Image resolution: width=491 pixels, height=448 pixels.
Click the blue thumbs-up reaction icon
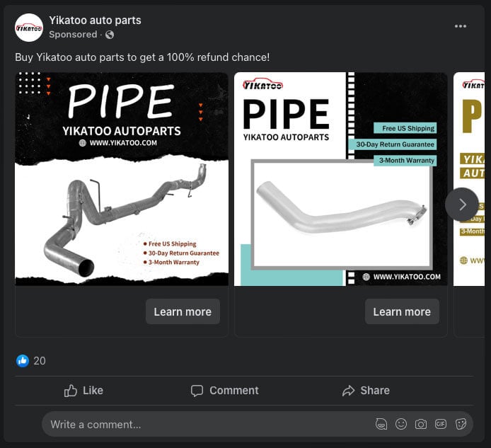(x=23, y=361)
